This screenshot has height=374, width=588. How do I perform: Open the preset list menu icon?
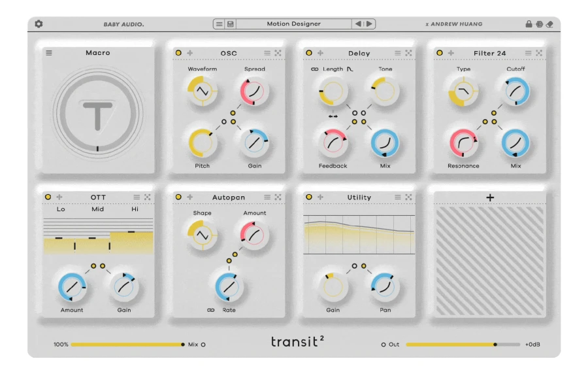pyautogui.click(x=220, y=24)
